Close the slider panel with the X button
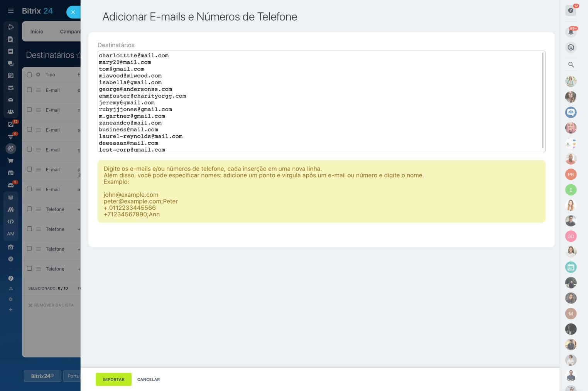This screenshot has width=588, height=391. tap(73, 12)
